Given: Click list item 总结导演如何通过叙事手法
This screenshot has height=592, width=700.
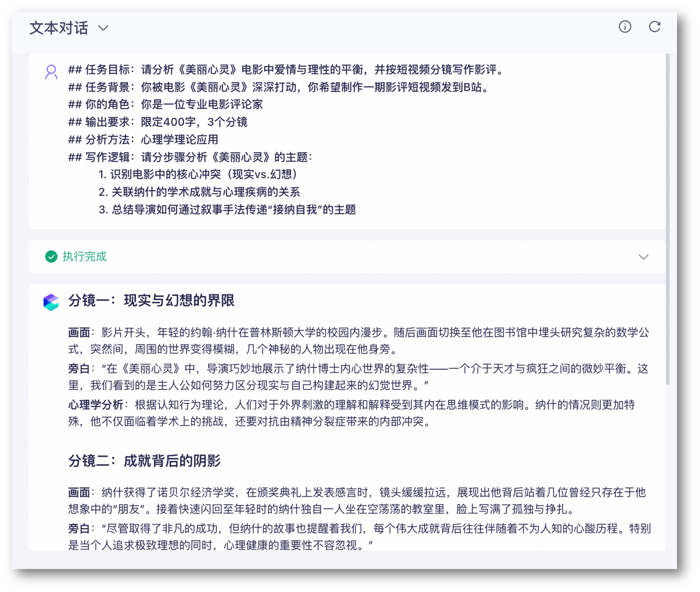Looking at the screenshot, I should [227, 210].
